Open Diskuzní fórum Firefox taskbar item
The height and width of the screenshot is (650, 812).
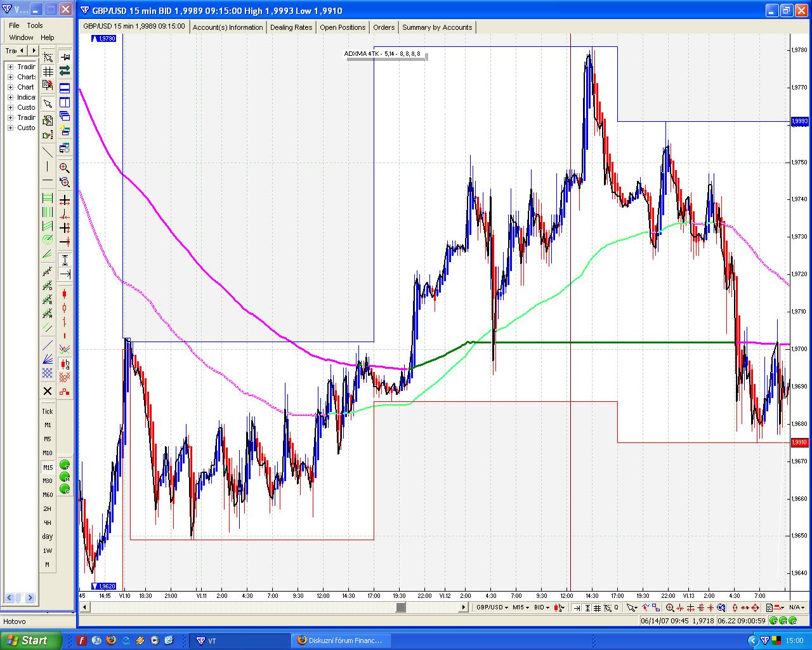point(341,640)
